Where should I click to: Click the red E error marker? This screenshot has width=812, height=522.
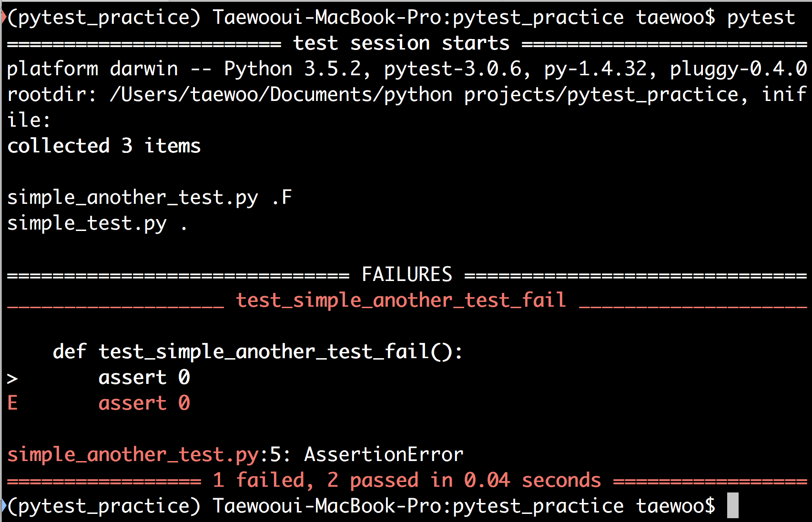(12, 403)
